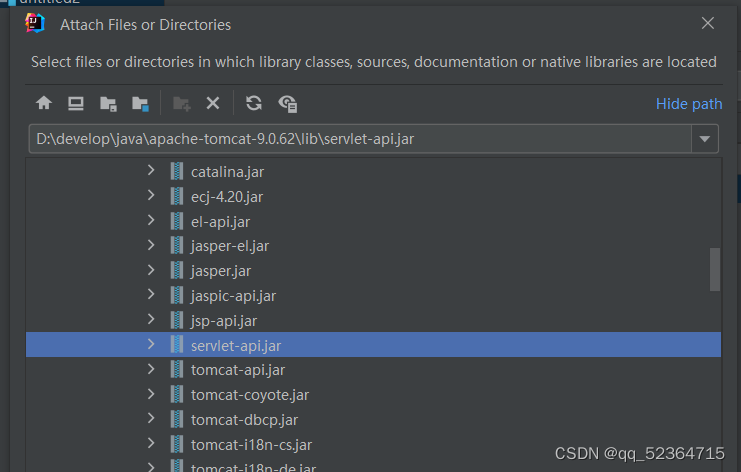Expand the jasper.jar node
This screenshot has width=741, height=472.
click(x=151, y=270)
